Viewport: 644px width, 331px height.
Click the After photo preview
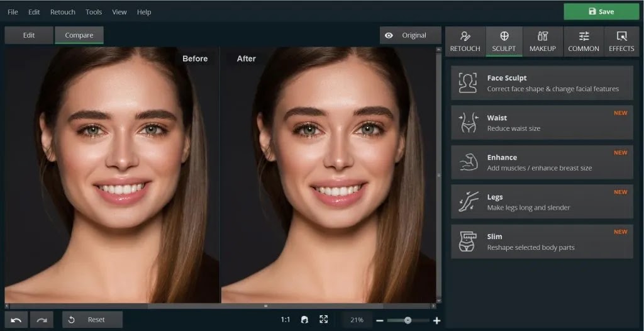(328, 175)
